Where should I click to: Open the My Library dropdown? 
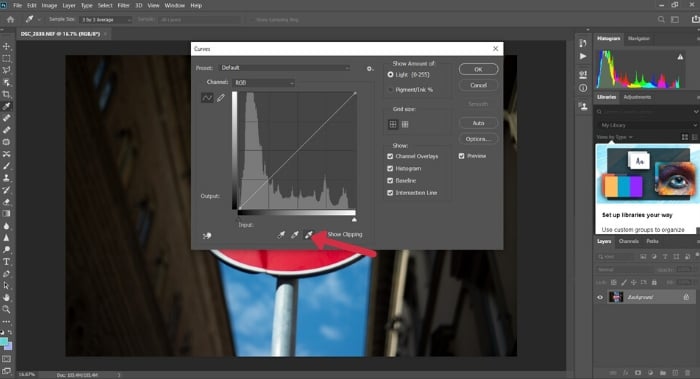(x=646, y=125)
